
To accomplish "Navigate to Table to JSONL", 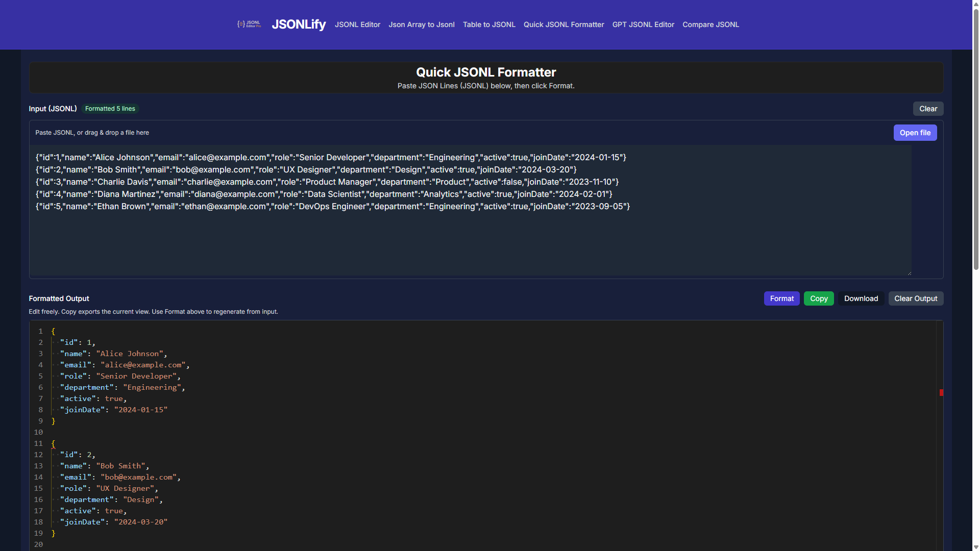I will 488,24.
